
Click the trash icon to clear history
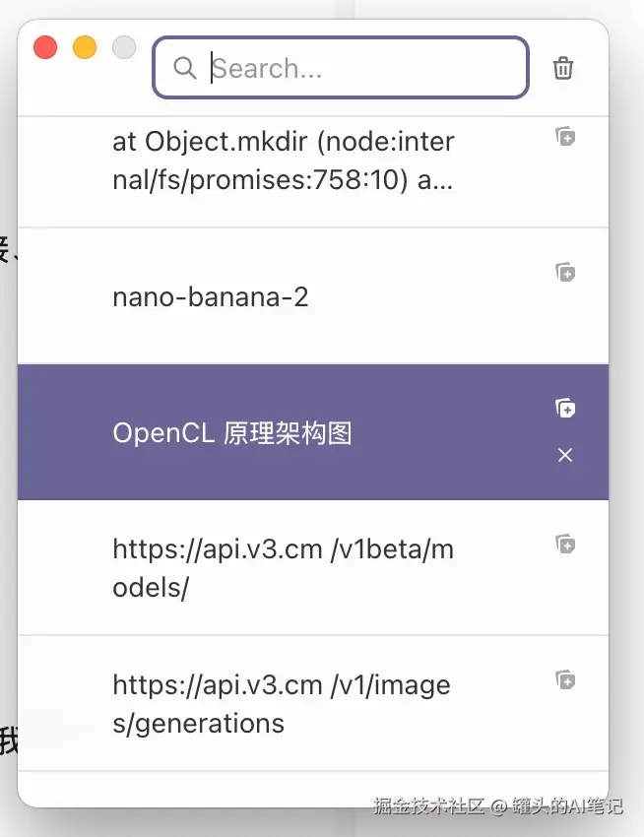coord(563,68)
